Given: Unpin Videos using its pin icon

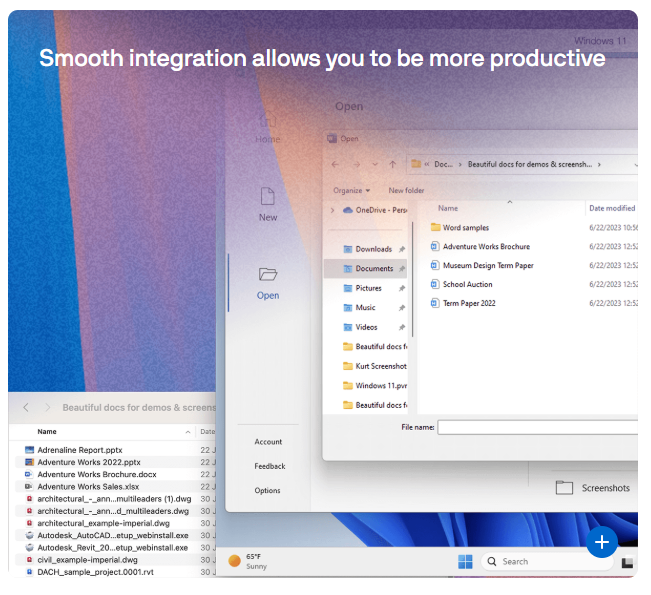Looking at the screenshot, I should tap(401, 327).
